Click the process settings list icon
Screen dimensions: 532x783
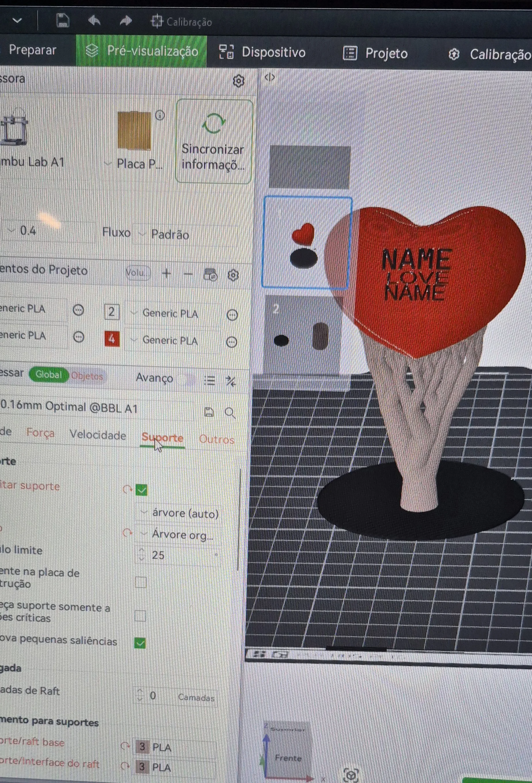(x=210, y=380)
